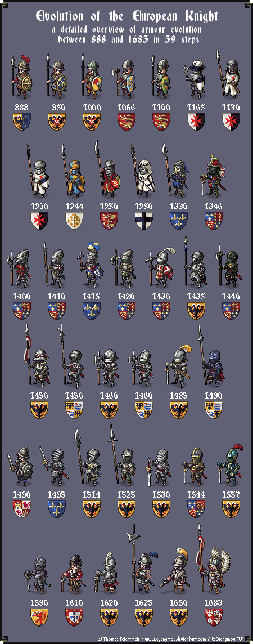Select the golden cross shield under 1244
253x644 pixels.
74,221
